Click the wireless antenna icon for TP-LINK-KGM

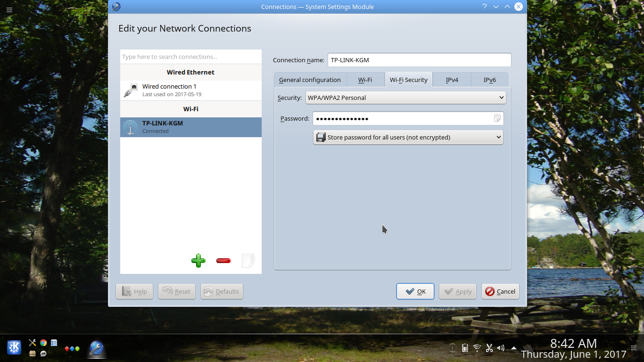[x=130, y=127]
